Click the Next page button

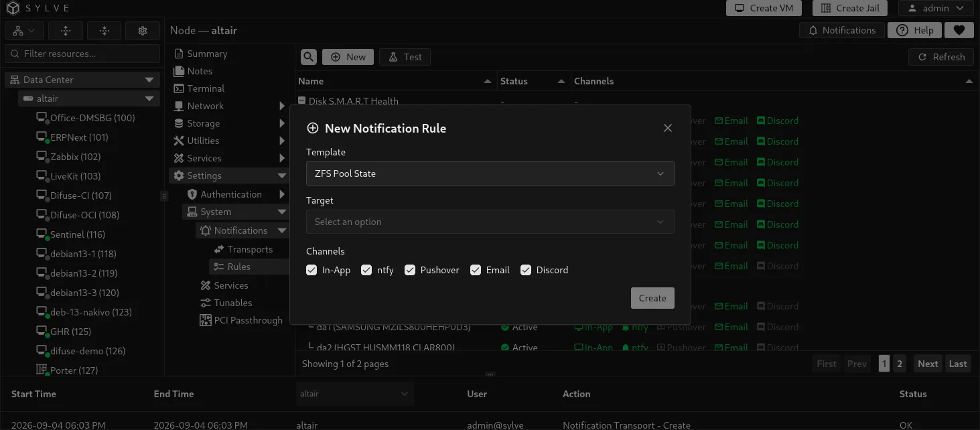click(928, 364)
